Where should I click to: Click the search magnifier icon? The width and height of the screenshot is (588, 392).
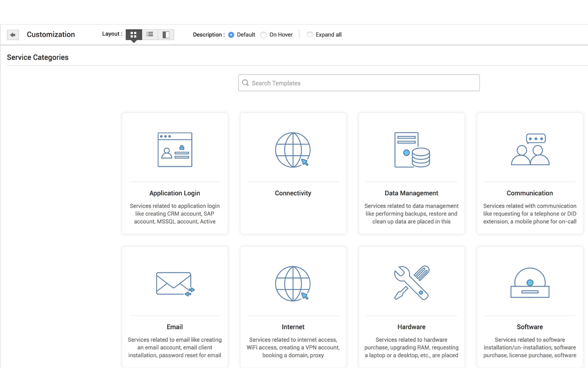pos(246,83)
